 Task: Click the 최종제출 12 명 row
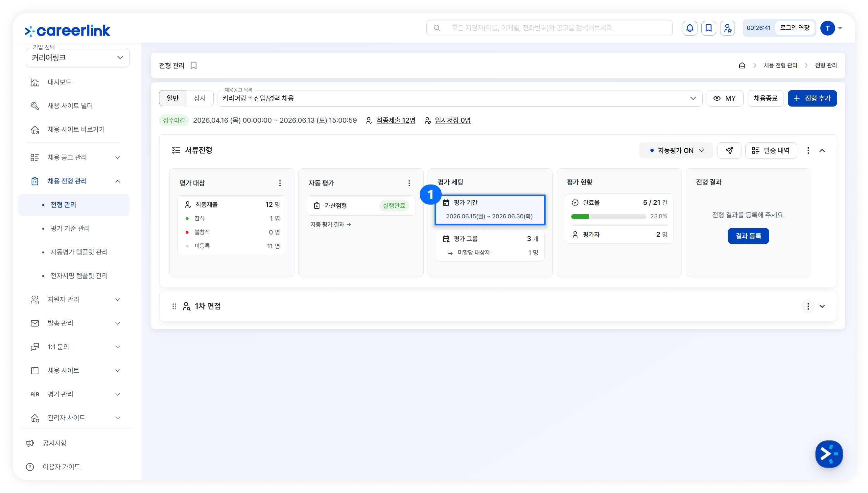coord(232,205)
